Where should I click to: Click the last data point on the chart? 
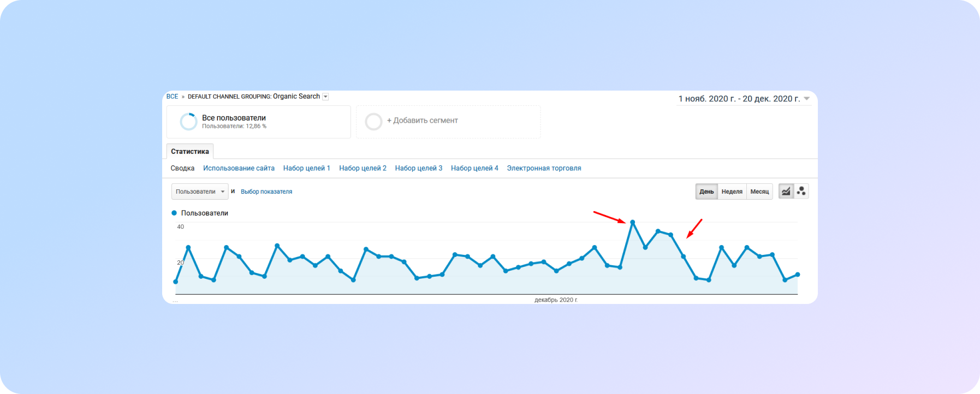798,274
